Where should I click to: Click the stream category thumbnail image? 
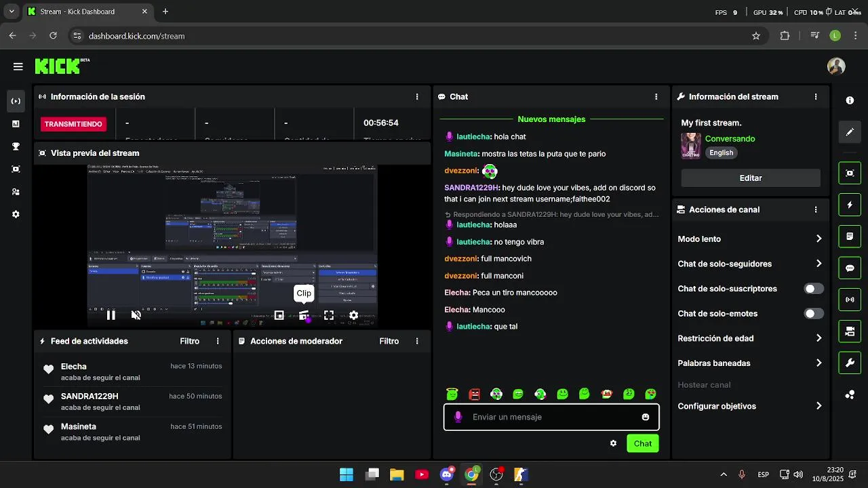pos(691,146)
